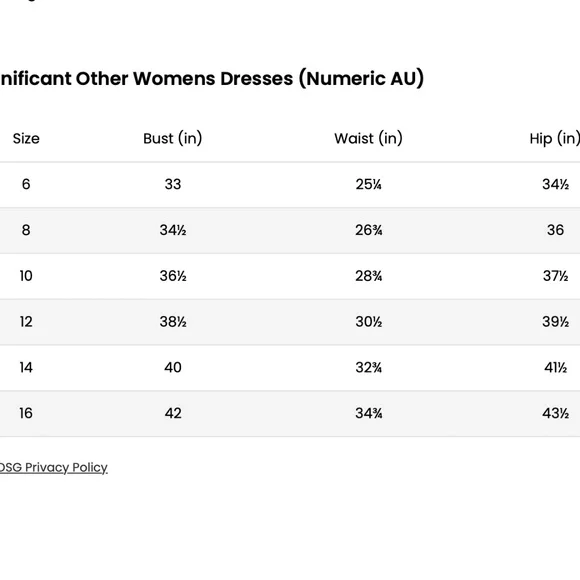The image size is (580, 580).
Task: Select the size 16 row label
Action: pyautogui.click(x=26, y=413)
